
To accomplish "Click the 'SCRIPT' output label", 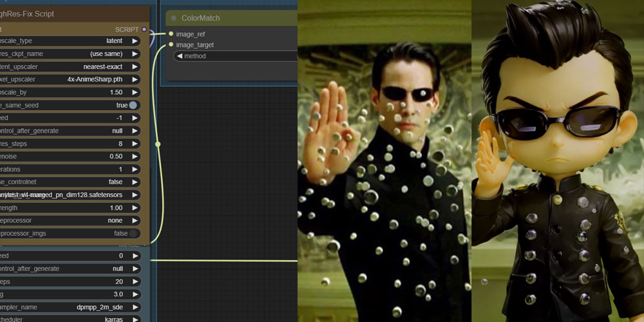I will pyautogui.click(x=127, y=30).
